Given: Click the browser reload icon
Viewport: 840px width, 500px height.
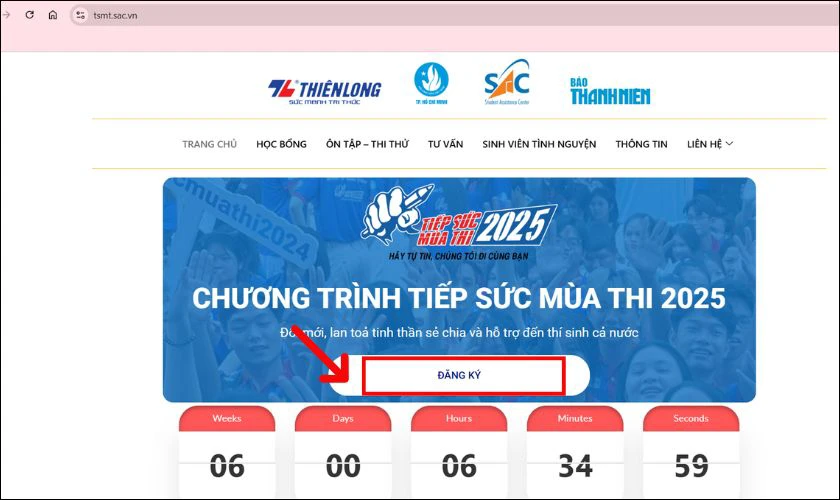Looking at the screenshot, I should [x=29, y=15].
